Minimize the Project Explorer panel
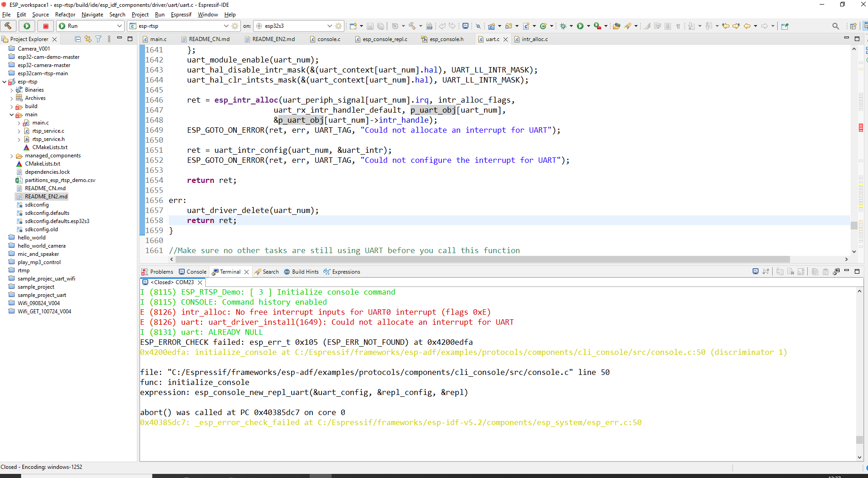This screenshot has height=478, width=868. 120,39
